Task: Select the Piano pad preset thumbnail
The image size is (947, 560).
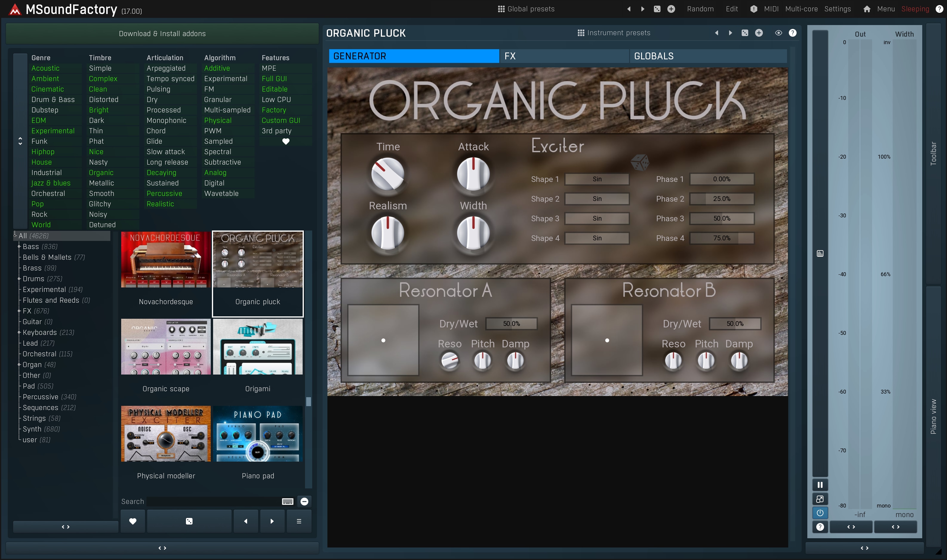Action: point(258,434)
